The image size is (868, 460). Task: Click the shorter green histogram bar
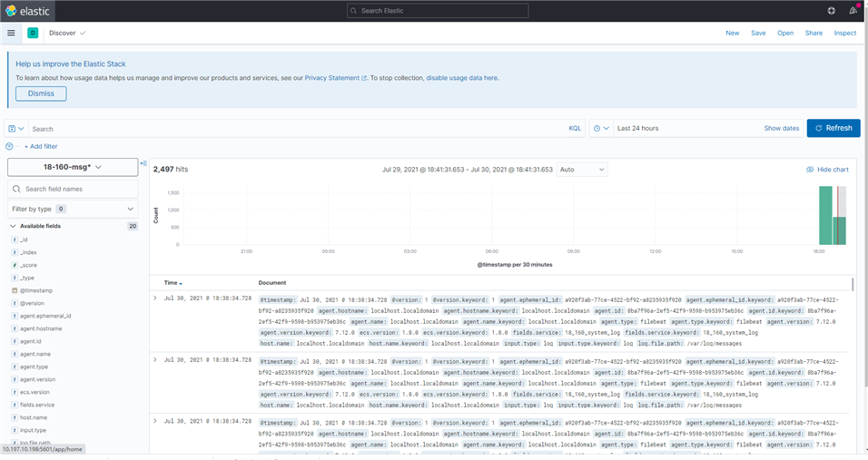[840, 230]
